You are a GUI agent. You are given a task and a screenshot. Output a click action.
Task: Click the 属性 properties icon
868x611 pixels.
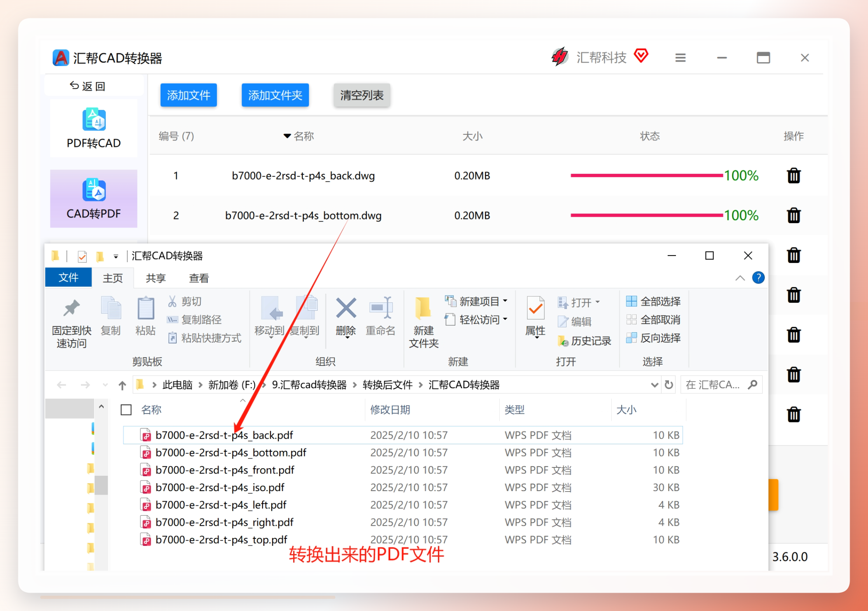coord(535,308)
